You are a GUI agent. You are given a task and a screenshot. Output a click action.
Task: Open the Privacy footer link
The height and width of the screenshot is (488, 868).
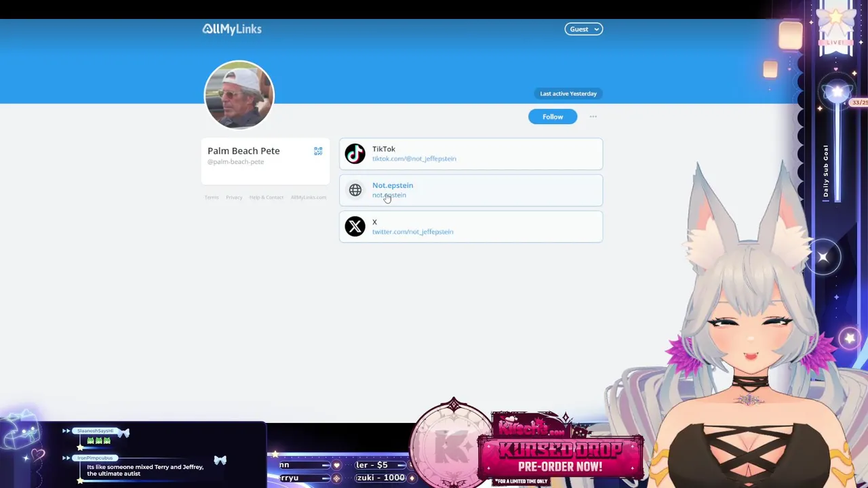234,197
